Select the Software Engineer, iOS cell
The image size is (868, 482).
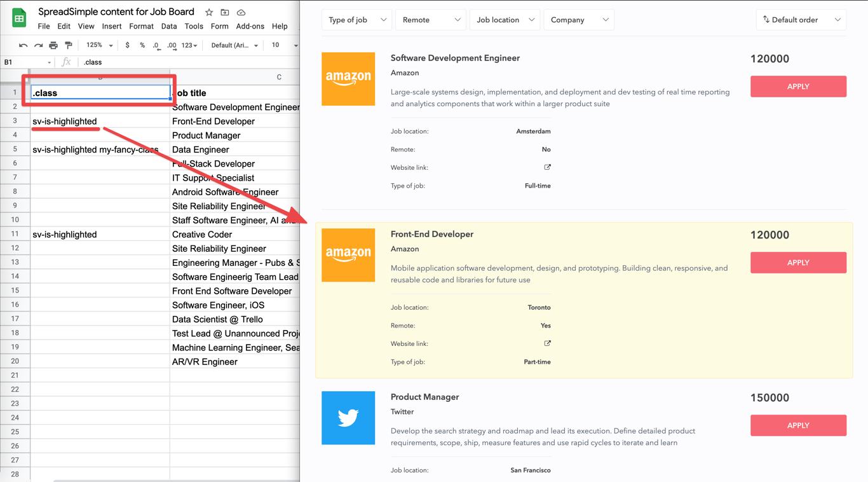(235, 305)
